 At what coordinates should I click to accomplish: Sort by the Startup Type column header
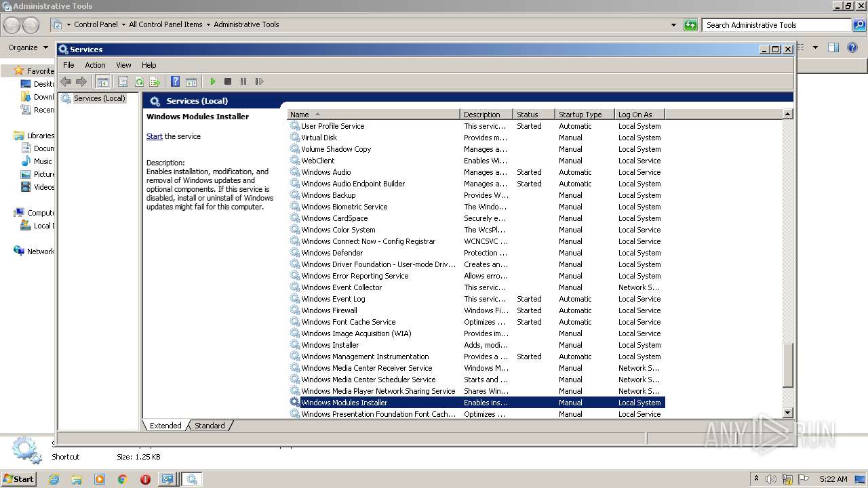(585, 115)
